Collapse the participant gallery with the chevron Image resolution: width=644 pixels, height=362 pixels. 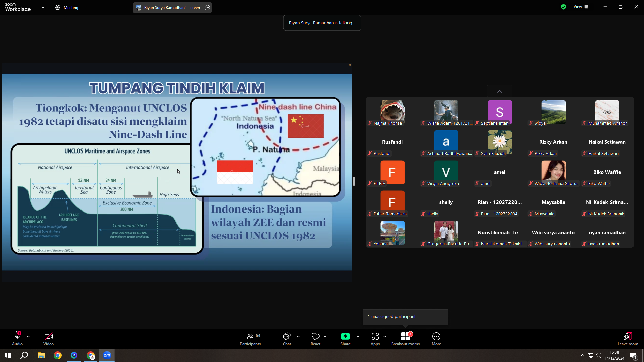click(x=500, y=91)
